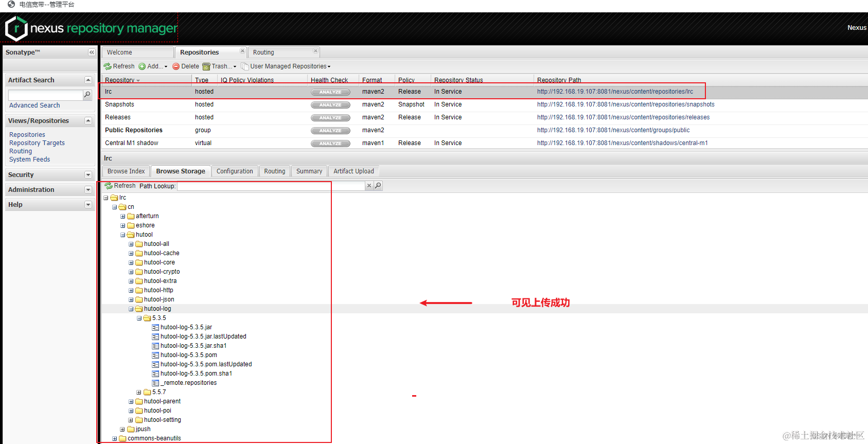Viewport: 868px width, 444px height.
Task: Close the Routing tab
Action: pyautogui.click(x=315, y=50)
